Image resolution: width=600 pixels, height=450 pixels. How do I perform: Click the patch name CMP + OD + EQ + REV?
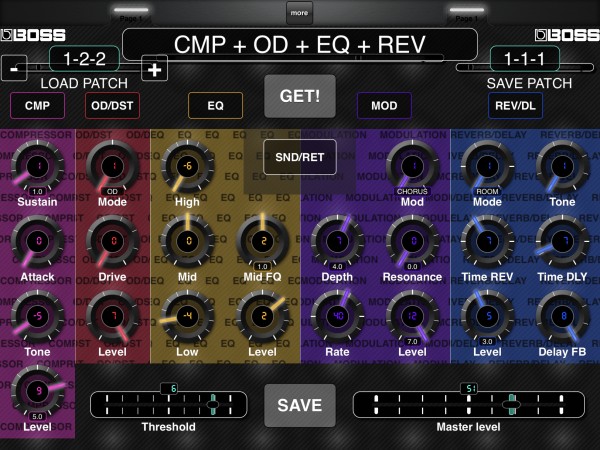tap(300, 44)
